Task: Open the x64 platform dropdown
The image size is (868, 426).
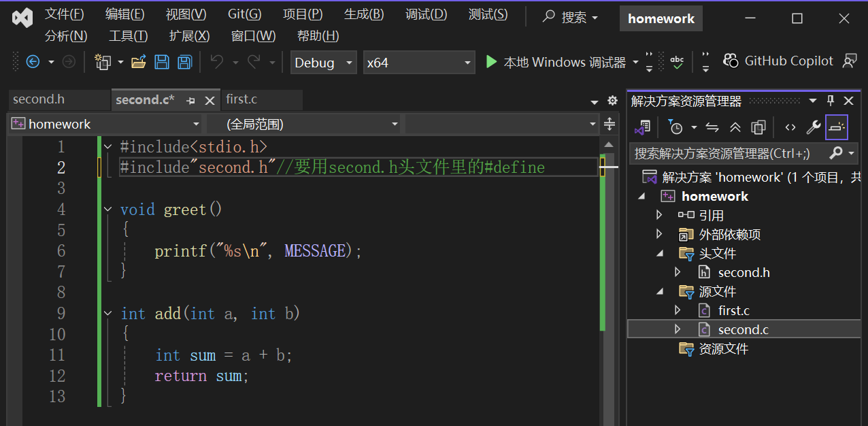Action: (418, 63)
